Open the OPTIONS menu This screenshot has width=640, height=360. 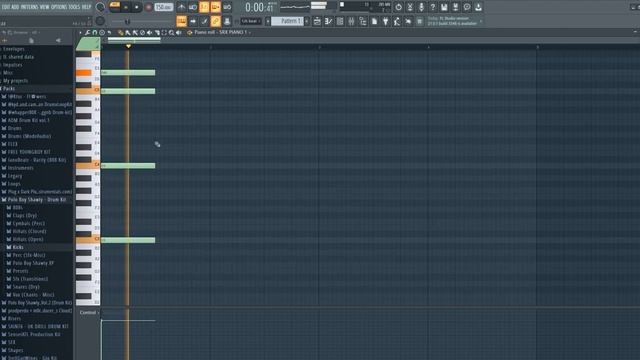[59, 7]
